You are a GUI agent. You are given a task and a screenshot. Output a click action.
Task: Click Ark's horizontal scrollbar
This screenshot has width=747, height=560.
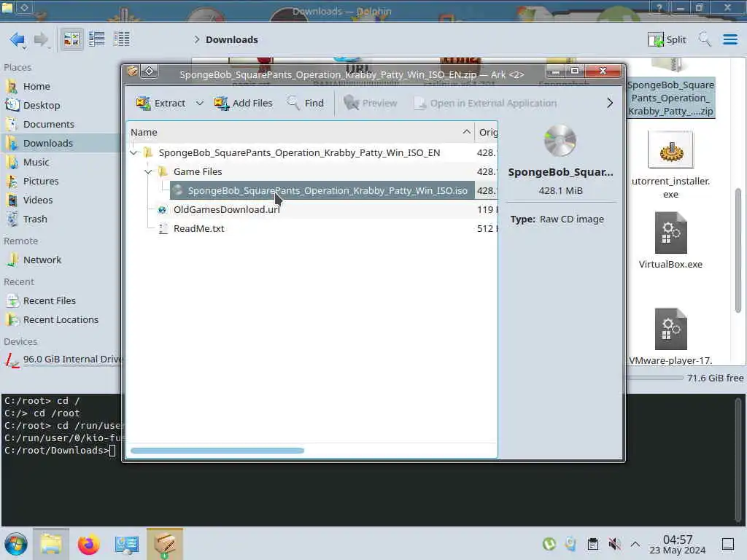click(x=217, y=451)
